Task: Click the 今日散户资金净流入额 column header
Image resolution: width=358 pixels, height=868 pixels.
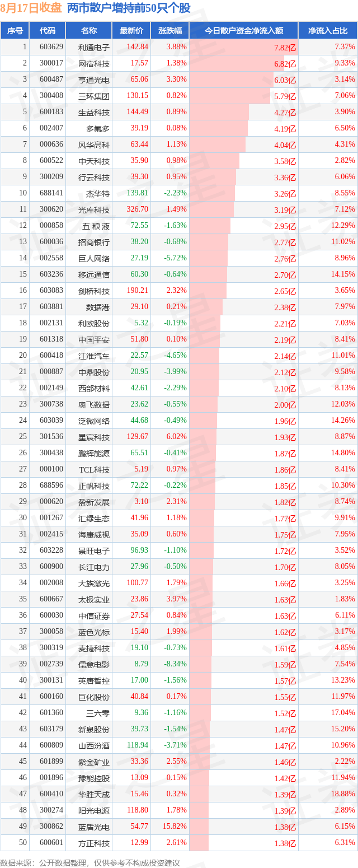Action: (x=243, y=31)
